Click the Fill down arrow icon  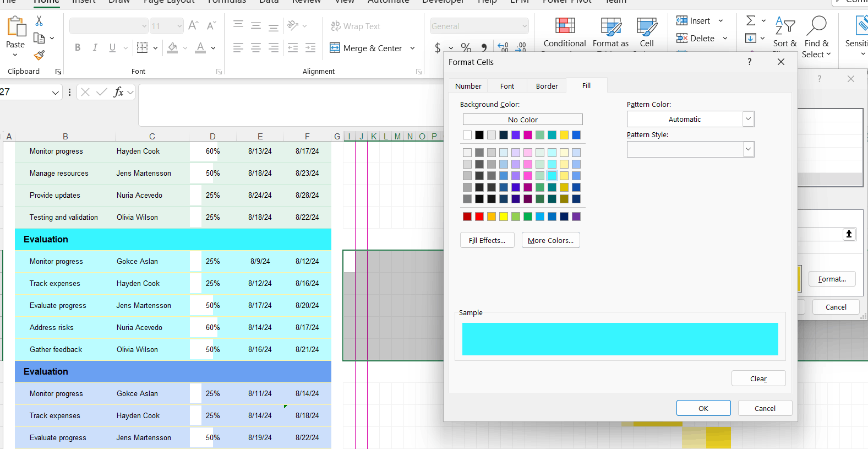point(751,38)
